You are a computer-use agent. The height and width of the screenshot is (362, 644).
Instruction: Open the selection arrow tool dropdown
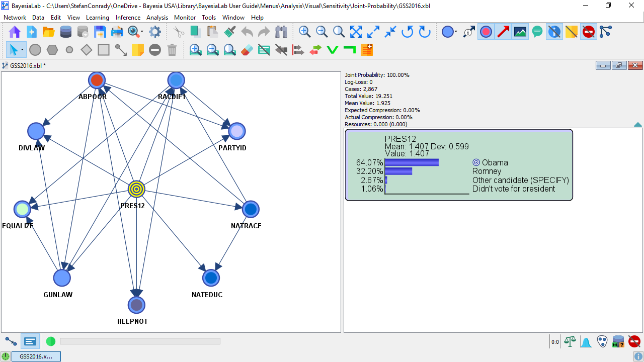pyautogui.click(x=22, y=50)
